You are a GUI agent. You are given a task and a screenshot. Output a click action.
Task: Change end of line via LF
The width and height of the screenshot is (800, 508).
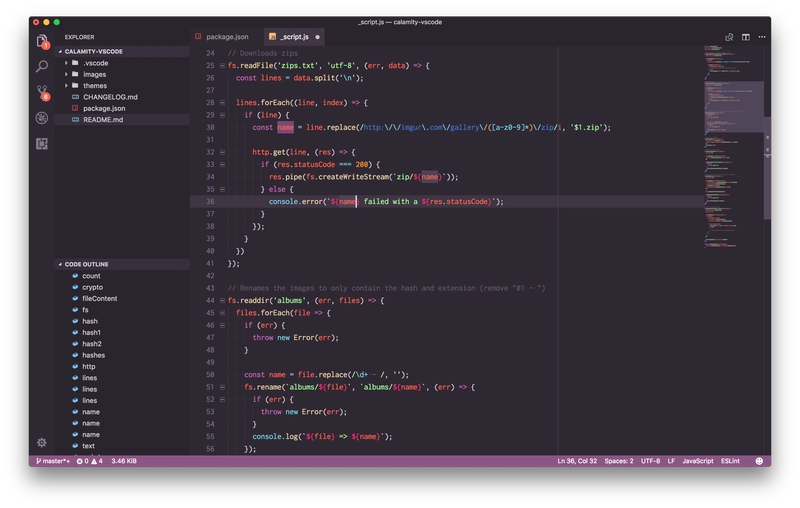[x=671, y=461]
